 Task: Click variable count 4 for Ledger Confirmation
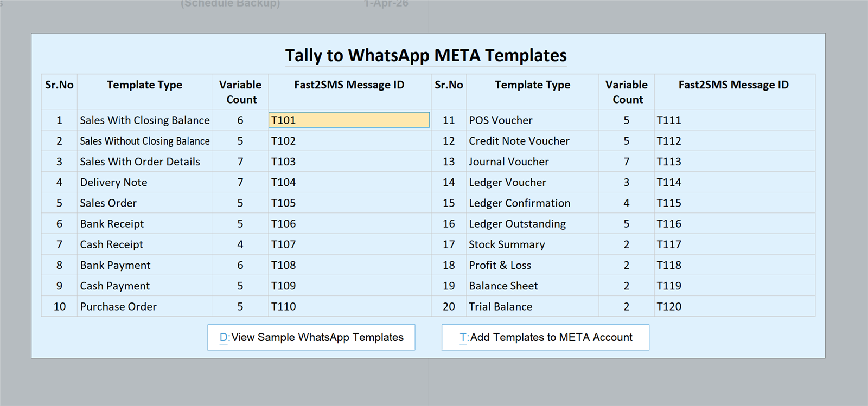click(x=627, y=203)
